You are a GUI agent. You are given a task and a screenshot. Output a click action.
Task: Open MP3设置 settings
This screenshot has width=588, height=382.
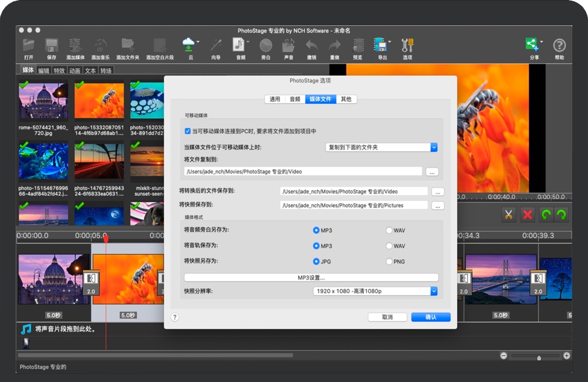click(x=311, y=277)
